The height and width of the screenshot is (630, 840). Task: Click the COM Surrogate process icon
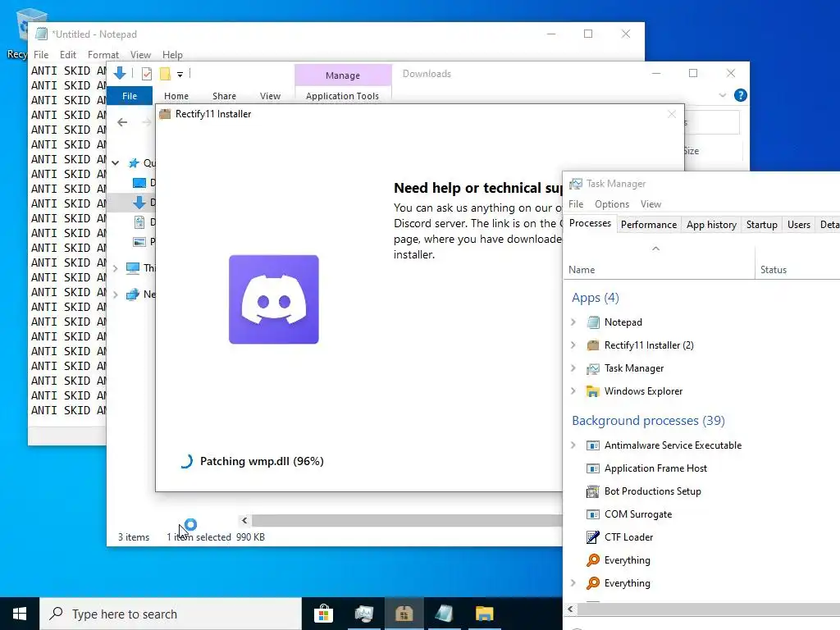(x=593, y=514)
